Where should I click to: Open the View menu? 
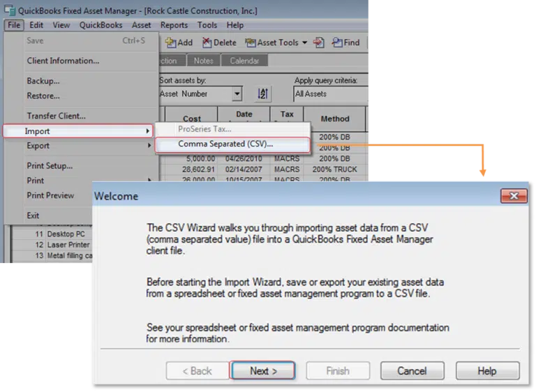(x=61, y=25)
